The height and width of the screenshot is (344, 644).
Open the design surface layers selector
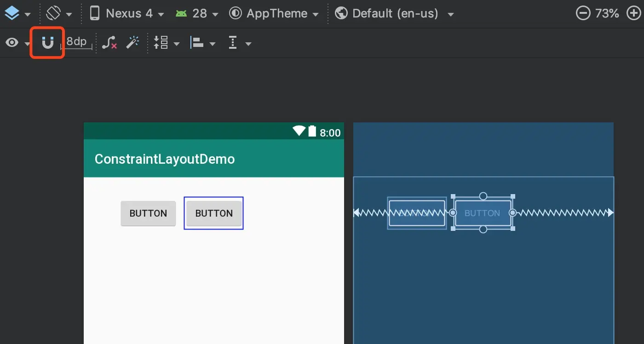click(17, 13)
